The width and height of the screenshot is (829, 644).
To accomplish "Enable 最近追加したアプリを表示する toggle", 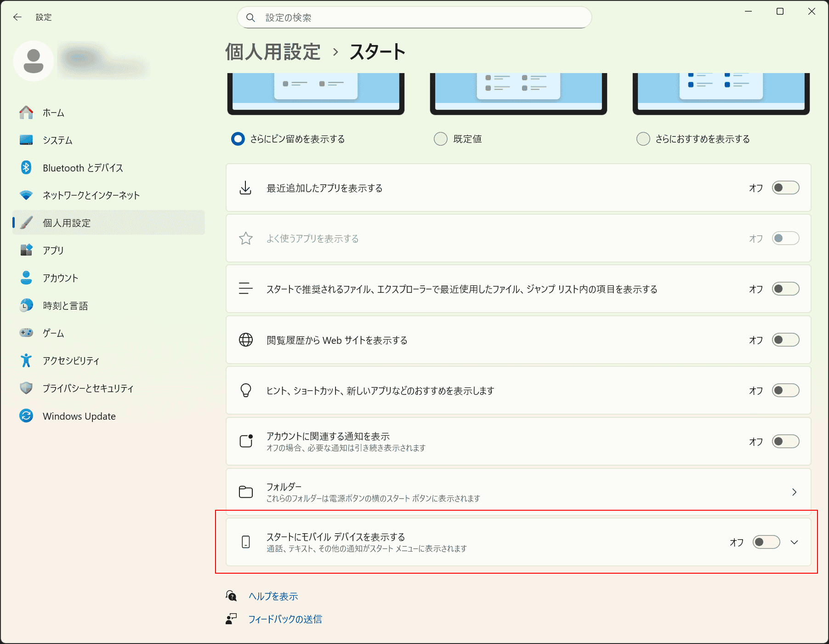I will (785, 188).
